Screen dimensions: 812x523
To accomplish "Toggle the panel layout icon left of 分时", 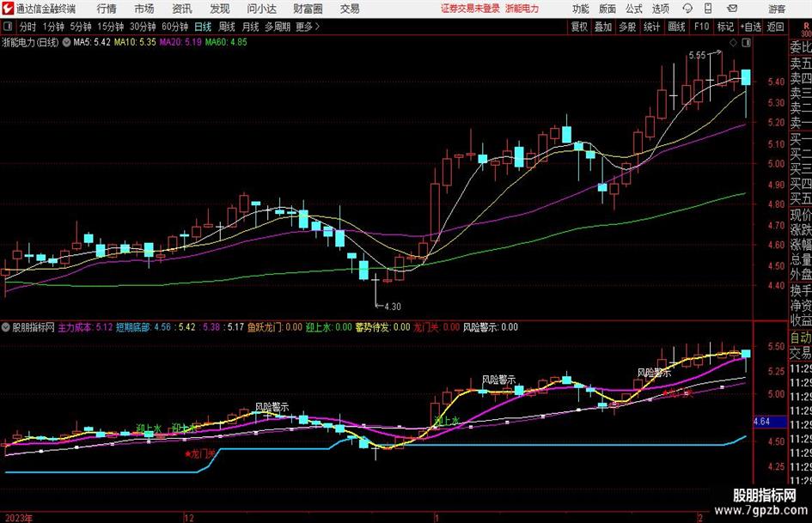I will (x=7, y=27).
